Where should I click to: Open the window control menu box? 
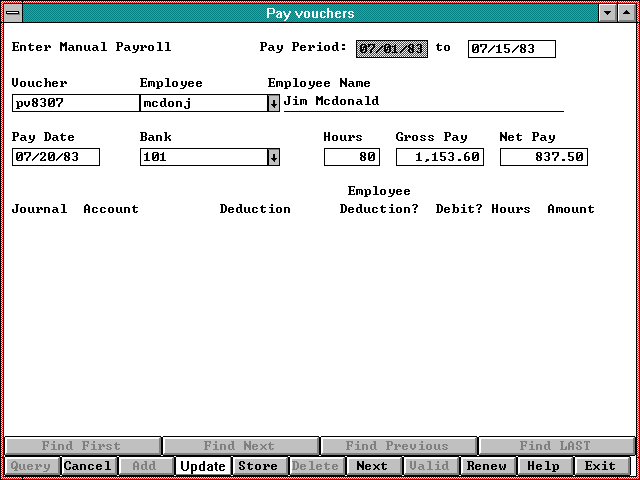point(12,13)
